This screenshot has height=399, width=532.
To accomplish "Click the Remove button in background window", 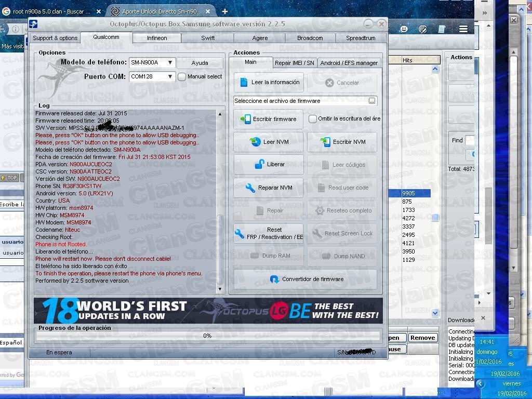I will pyautogui.click(x=422, y=338).
